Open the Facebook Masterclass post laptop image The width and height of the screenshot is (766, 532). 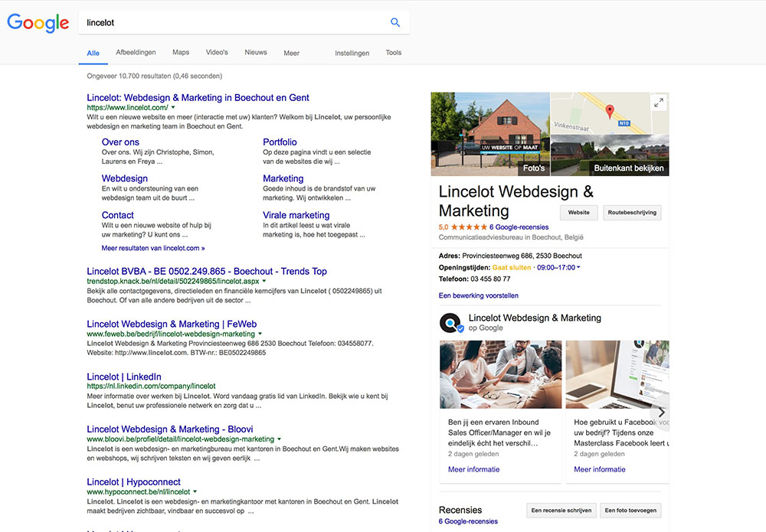617,374
